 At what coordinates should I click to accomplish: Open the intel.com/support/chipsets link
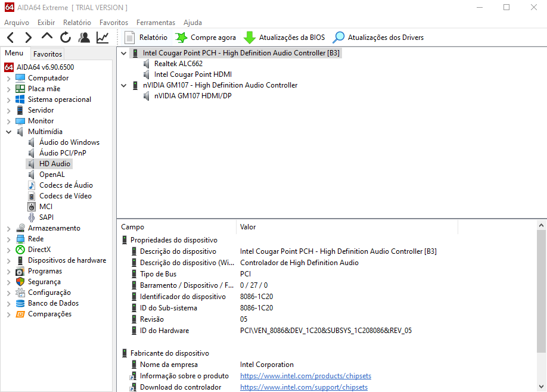304,387
